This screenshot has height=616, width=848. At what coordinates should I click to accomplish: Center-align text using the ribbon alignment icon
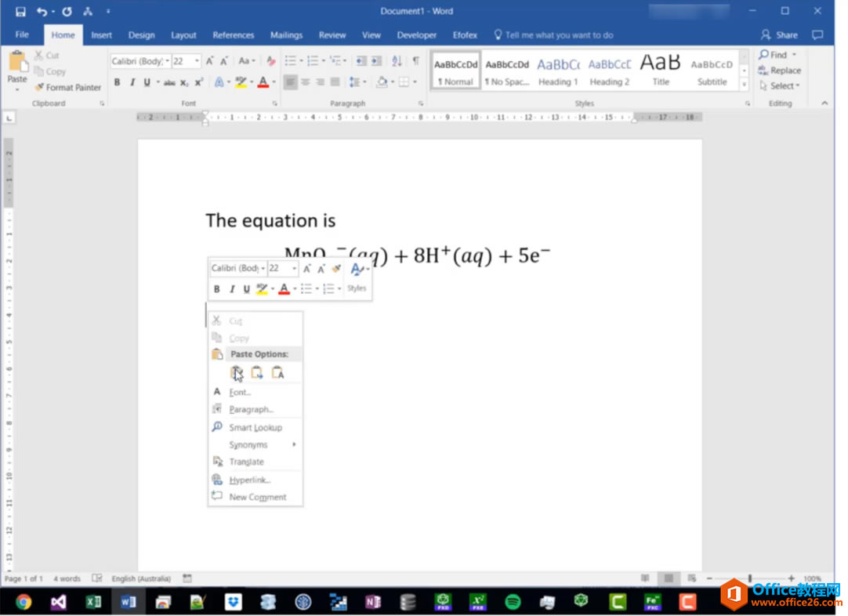[306, 82]
